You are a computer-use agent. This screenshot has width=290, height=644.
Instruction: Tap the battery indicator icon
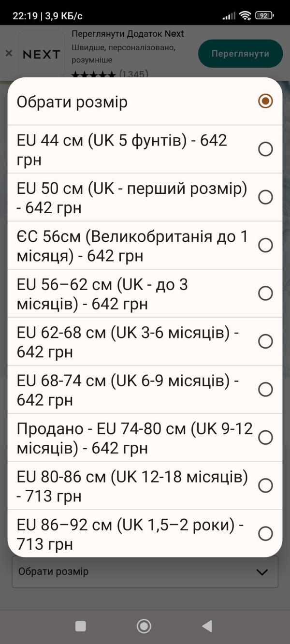coord(264,15)
